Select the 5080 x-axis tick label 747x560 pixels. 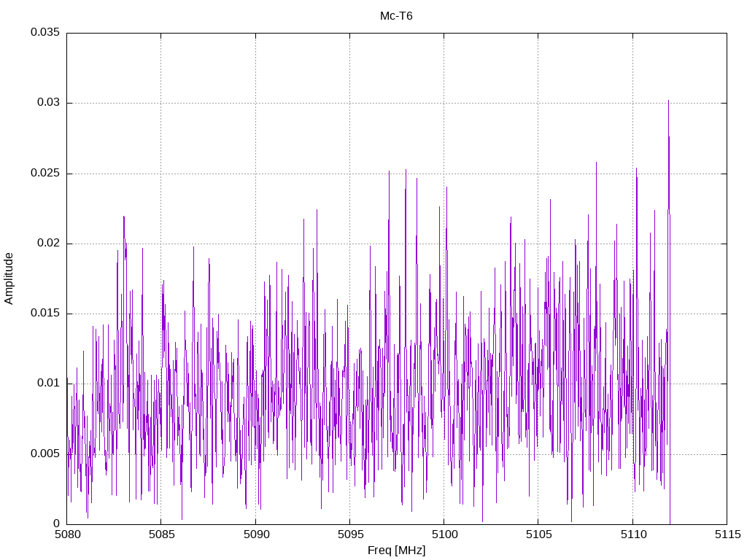66,534
